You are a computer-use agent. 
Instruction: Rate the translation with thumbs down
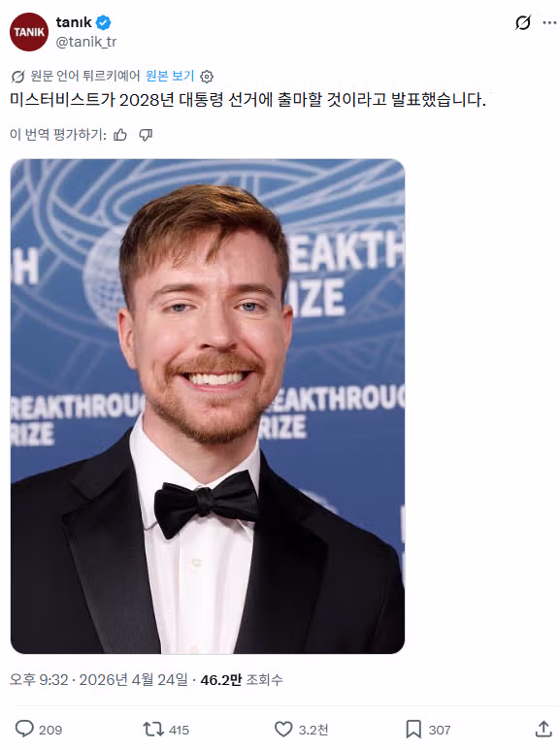(x=146, y=135)
